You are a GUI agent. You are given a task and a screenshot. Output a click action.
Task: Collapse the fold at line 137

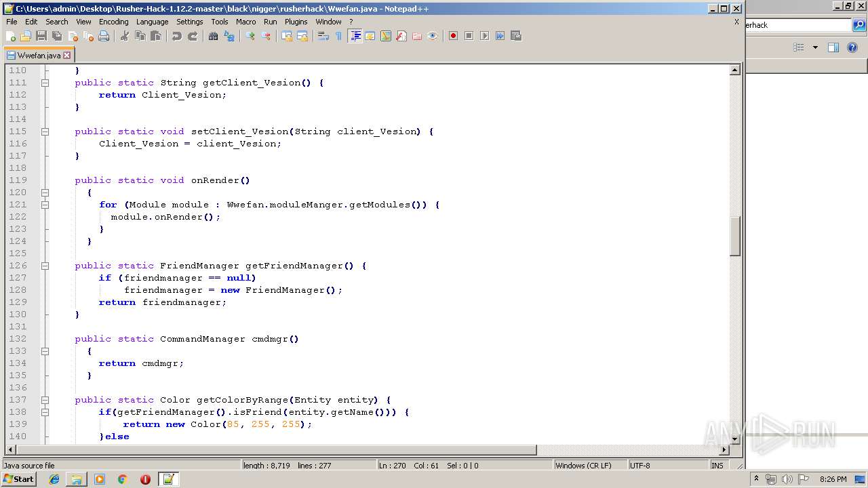click(45, 400)
